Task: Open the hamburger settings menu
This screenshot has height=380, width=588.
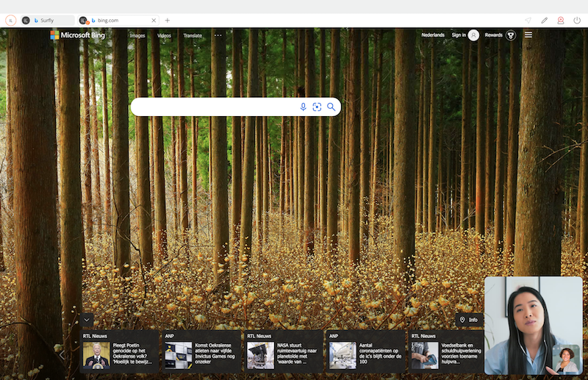Action: pos(528,35)
